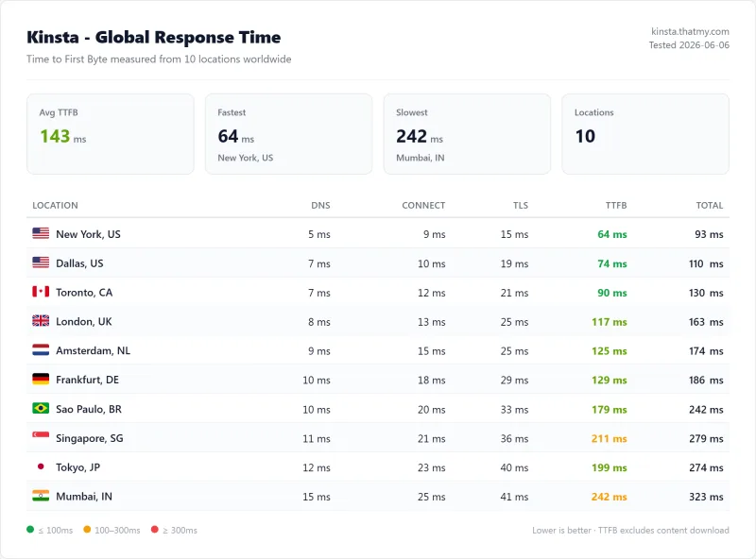Click Singapore's 211 ms TTFB value
This screenshot has width=756, height=559.
click(x=610, y=438)
